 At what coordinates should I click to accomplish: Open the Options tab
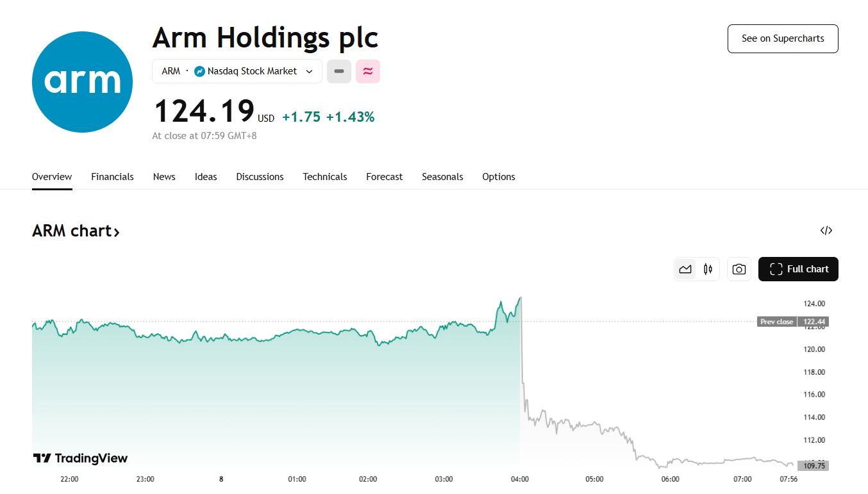(x=498, y=177)
